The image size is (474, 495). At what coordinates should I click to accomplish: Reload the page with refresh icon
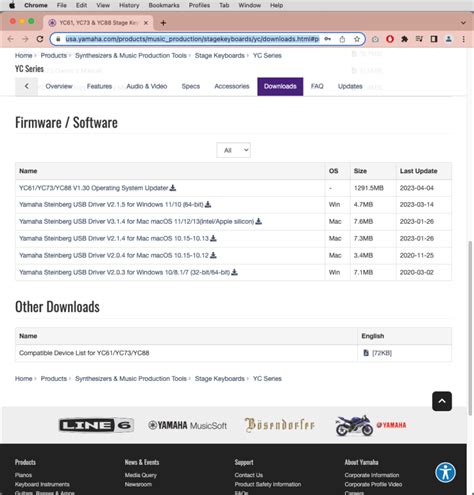[40, 39]
